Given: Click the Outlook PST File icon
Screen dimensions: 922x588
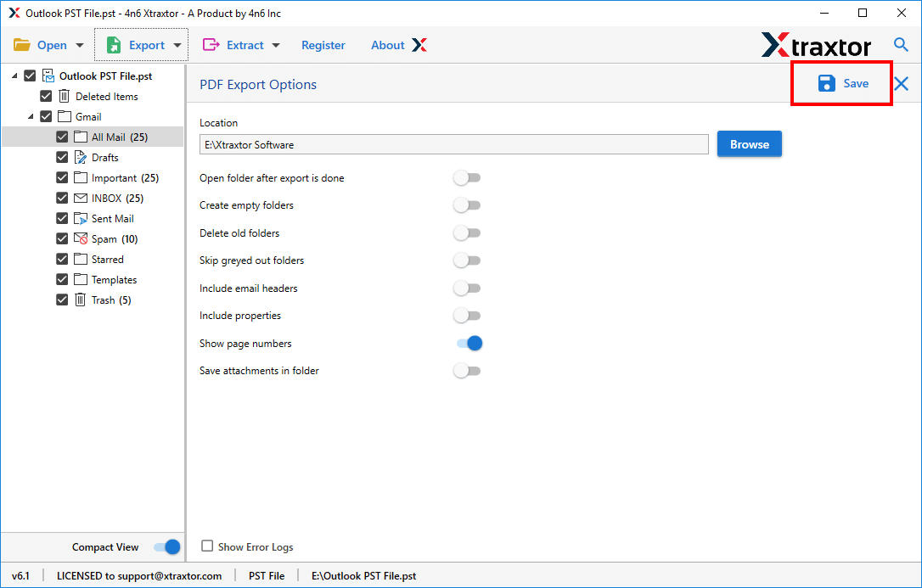Looking at the screenshot, I should tap(48, 76).
